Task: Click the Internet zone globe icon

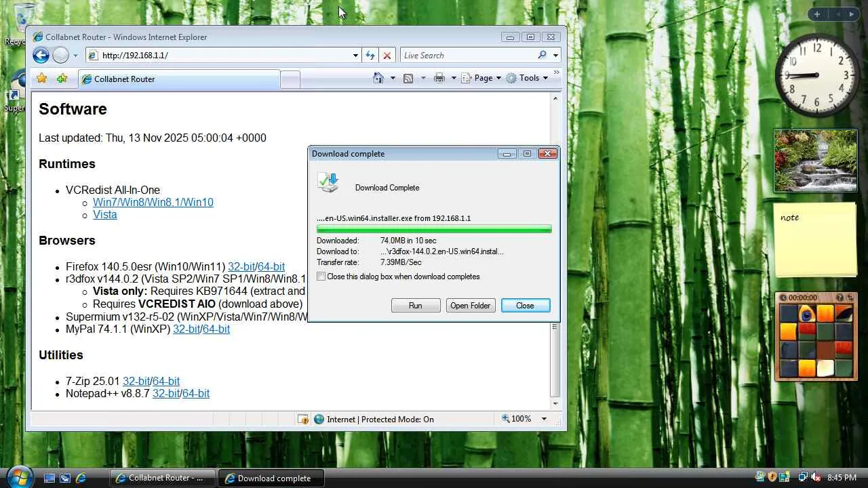Action: point(319,419)
